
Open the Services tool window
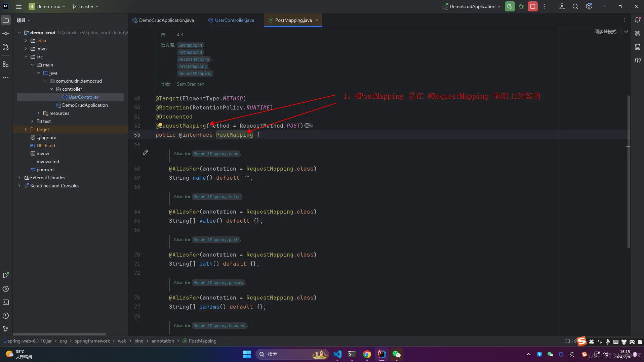coord(6,289)
